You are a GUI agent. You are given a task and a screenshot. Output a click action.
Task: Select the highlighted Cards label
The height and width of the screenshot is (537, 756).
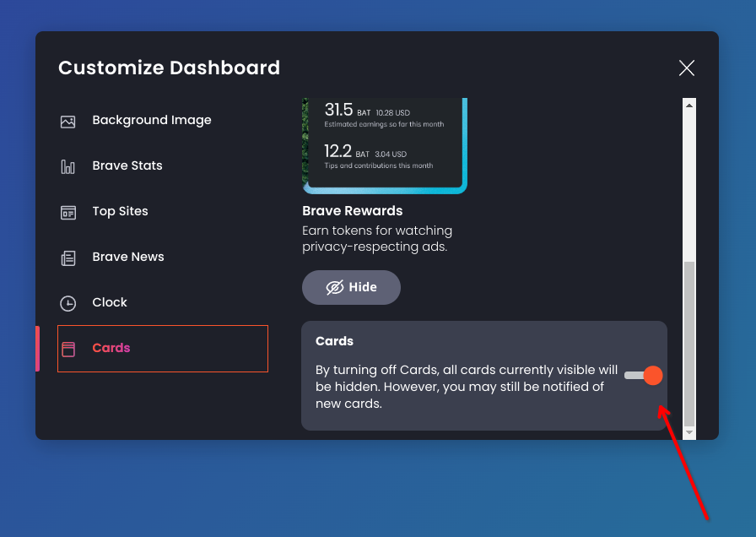[x=111, y=349]
